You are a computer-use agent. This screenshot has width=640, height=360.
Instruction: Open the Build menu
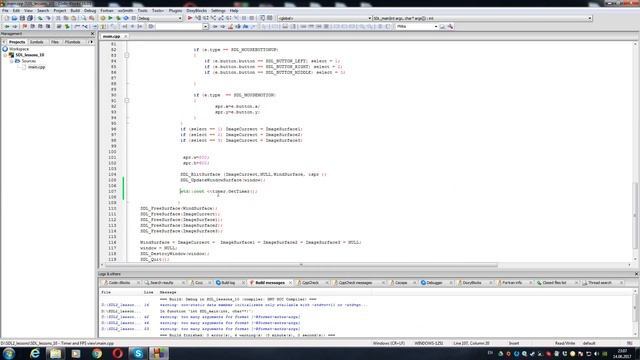75,11
